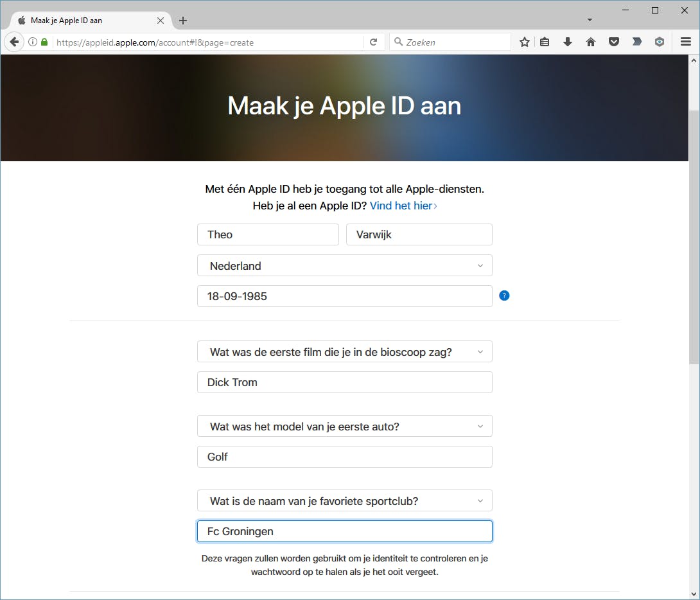Click the birth date field 18-09-1985
700x600 pixels.
[345, 296]
